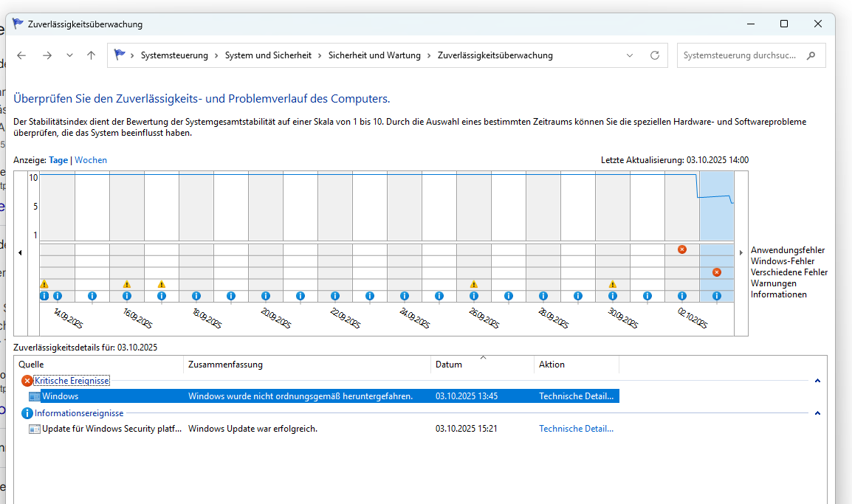Image resolution: width=852 pixels, height=504 pixels.
Task: Expand the chevron after Sicherheit und Wartung
Action: (x=429, y=55)
